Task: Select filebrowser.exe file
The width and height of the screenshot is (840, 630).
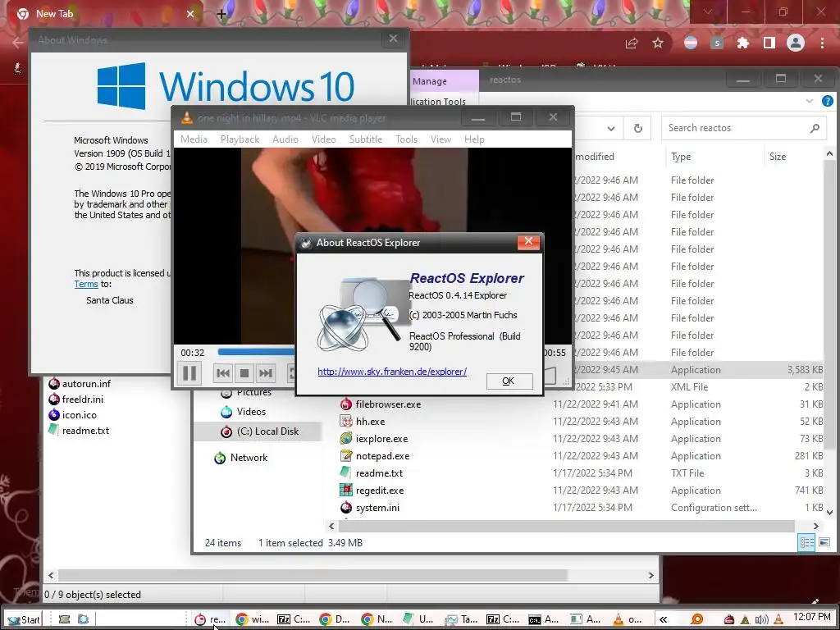Action: point(388,404)
